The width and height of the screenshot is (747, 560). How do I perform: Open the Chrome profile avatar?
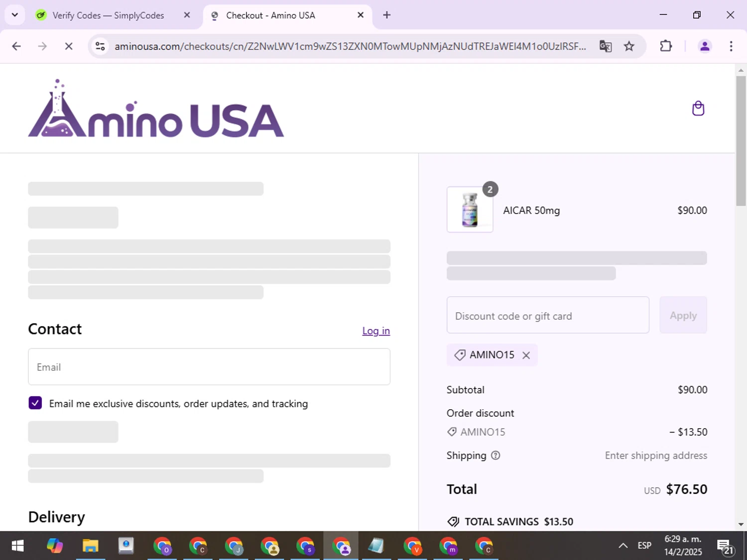coord(705,46)
